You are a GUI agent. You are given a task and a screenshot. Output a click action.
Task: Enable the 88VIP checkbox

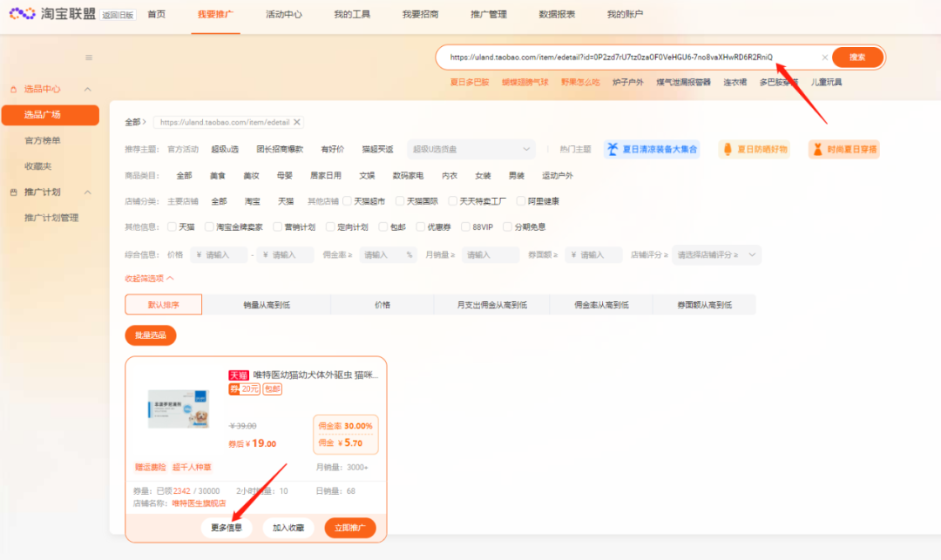click(465, 227)
